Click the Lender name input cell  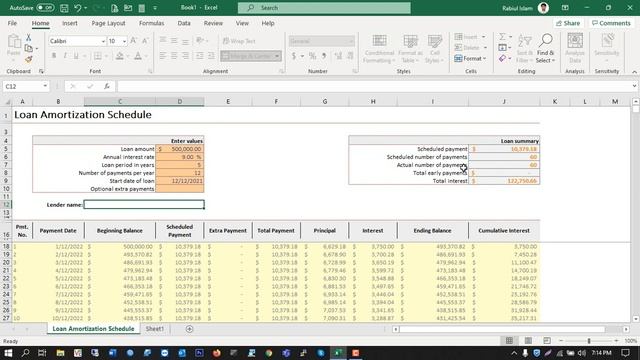pyautogui.click(x=144, y=204)
